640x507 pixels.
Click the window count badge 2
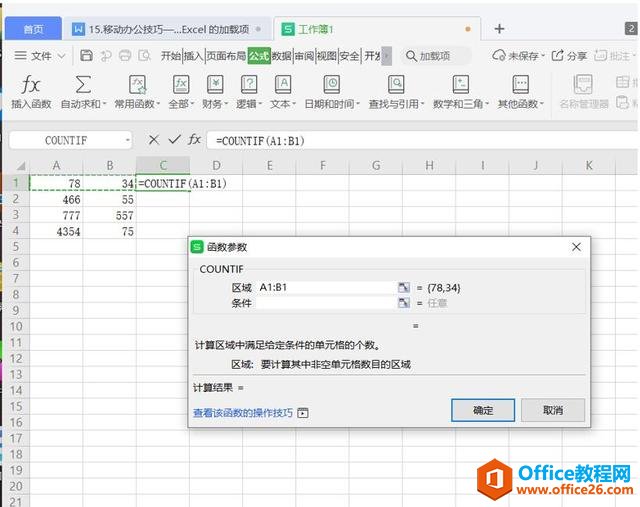(631, 29)
